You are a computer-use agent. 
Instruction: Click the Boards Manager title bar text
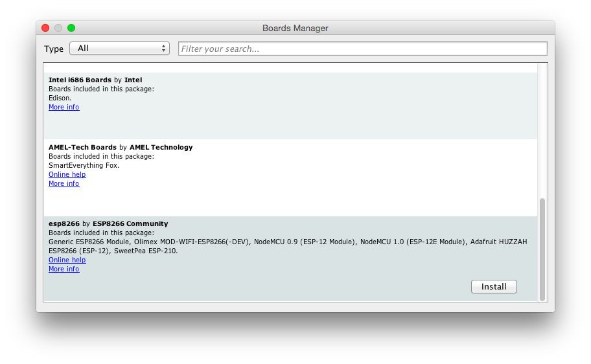(295, 28)
